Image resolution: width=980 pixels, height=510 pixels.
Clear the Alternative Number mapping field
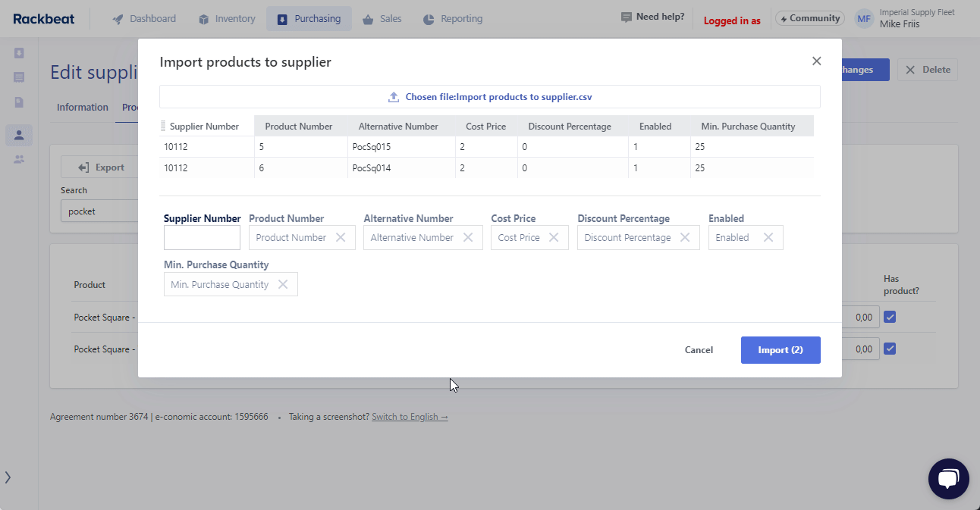pyautogui.click(x=468, y=238)
